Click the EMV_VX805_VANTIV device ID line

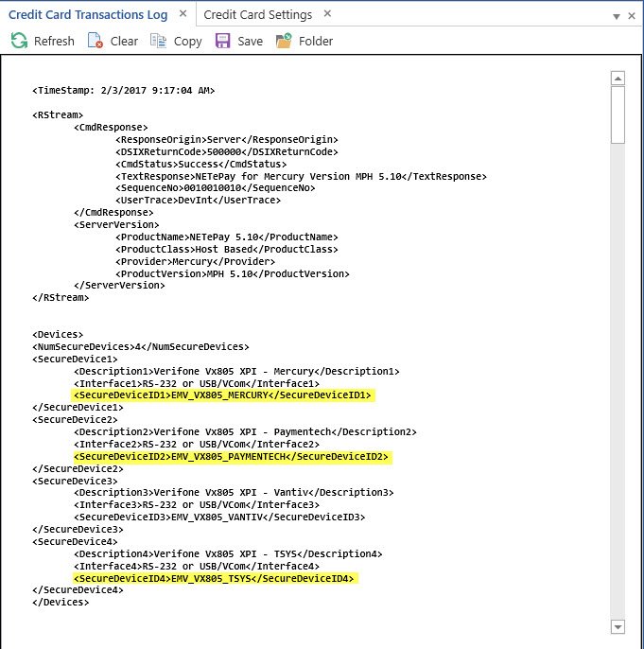coord(218,517)
